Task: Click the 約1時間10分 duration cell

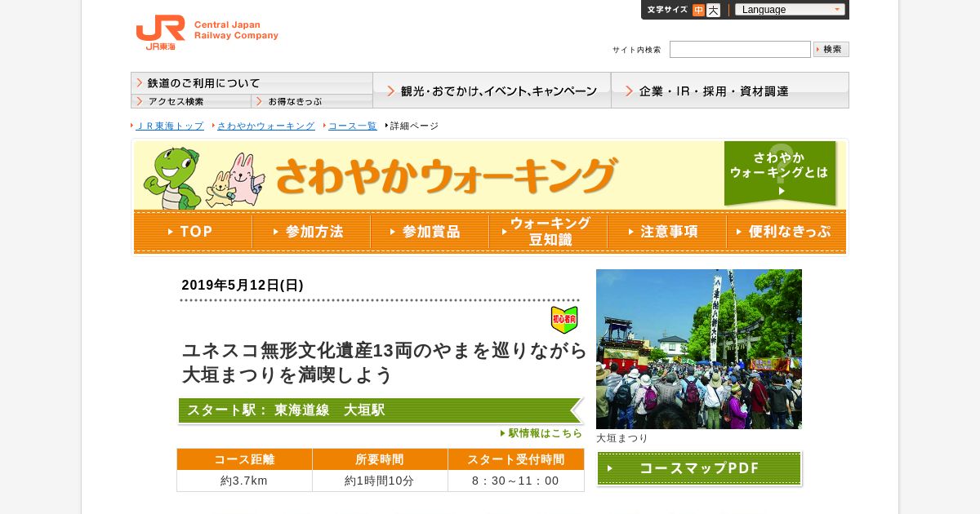Action: 380,481
